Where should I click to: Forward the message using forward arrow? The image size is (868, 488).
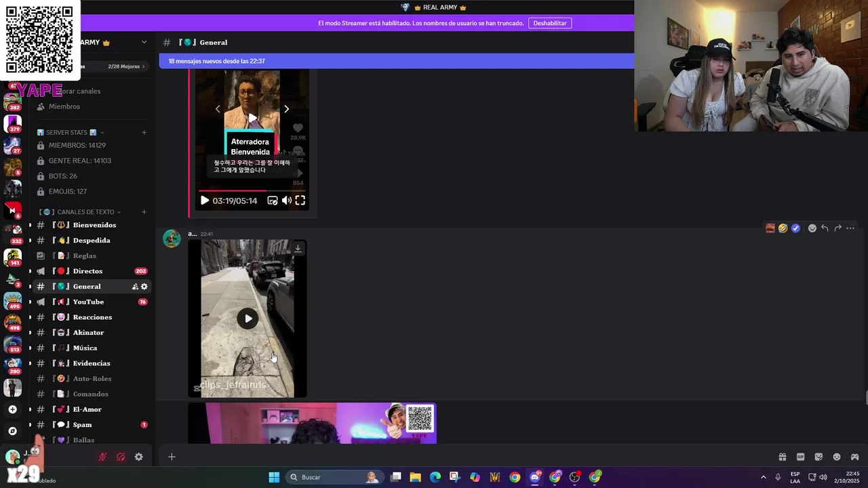click(x=837, y=228)
